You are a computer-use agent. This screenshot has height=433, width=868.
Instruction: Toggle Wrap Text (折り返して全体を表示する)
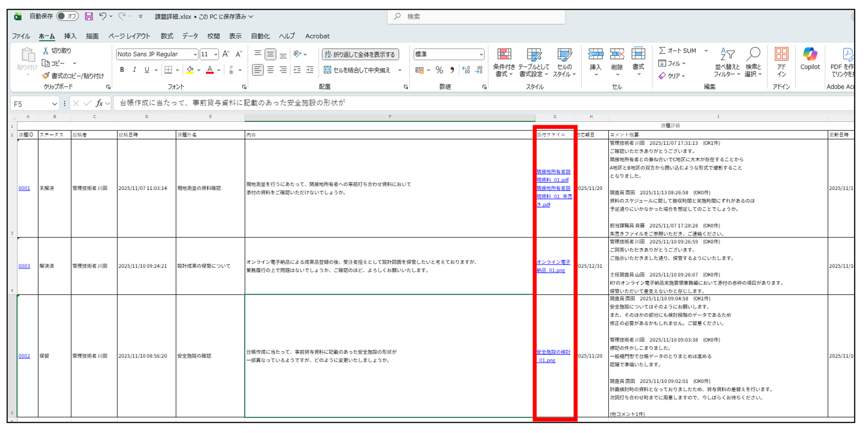pyautogui.click(x=360, y=54)
